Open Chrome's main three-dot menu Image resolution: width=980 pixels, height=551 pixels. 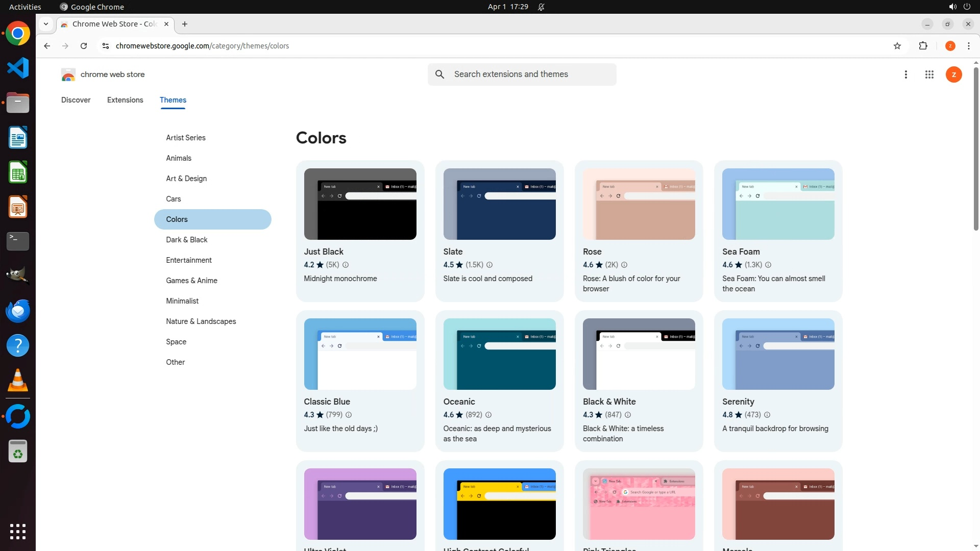968,46
